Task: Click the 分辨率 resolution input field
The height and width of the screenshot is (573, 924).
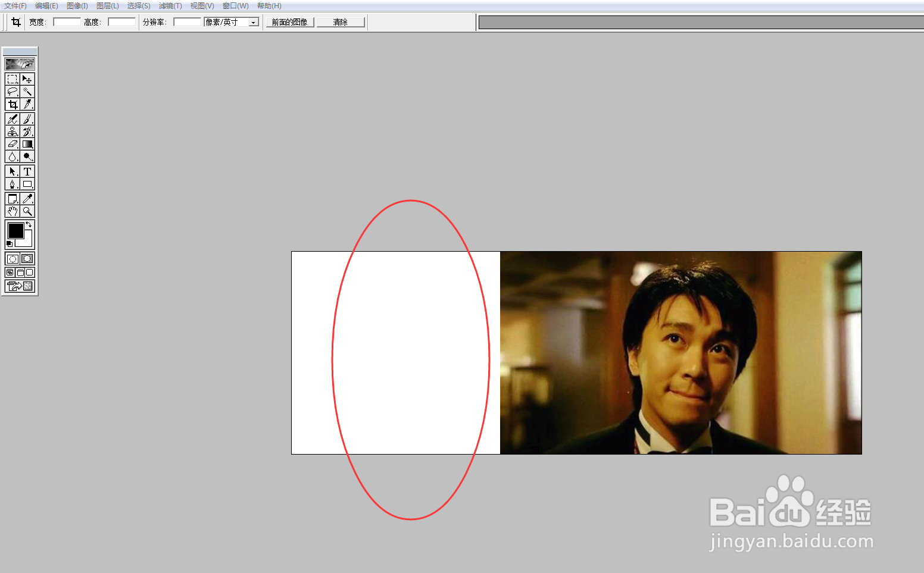Action: click(188, 22)
